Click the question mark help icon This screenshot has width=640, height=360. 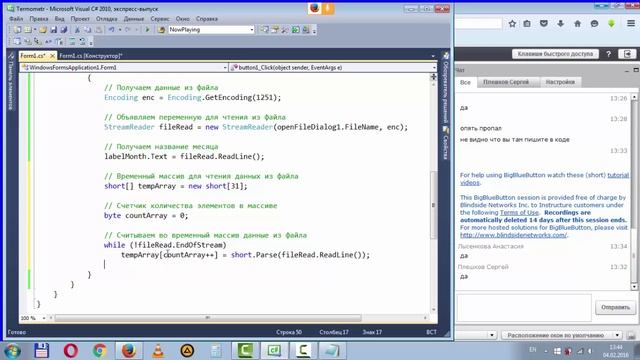point(609,54)
